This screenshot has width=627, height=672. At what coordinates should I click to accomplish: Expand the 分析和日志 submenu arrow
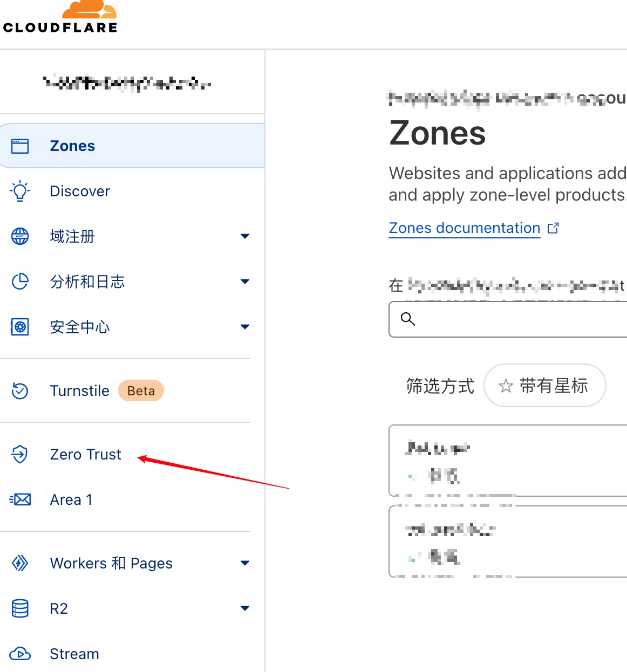pyautogui.click(x=245, y=282)
